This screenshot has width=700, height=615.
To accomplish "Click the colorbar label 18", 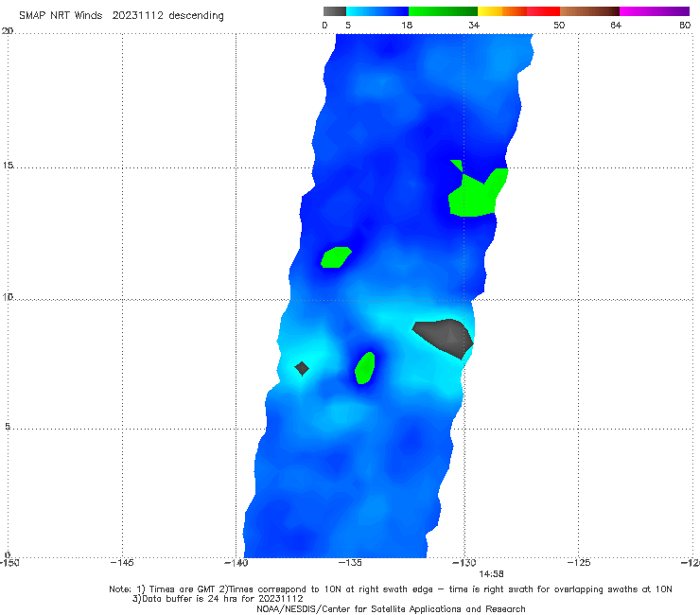I will coord(407,26).
